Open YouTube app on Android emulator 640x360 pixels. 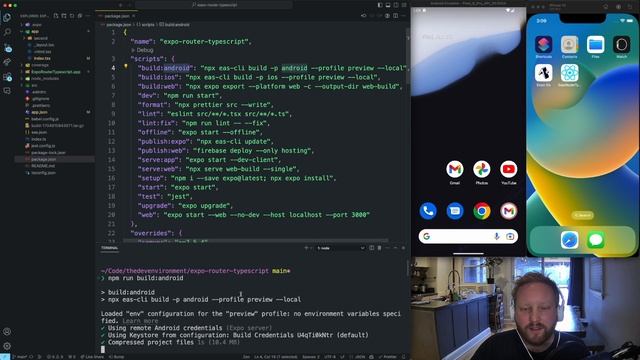tap(509, 169)
